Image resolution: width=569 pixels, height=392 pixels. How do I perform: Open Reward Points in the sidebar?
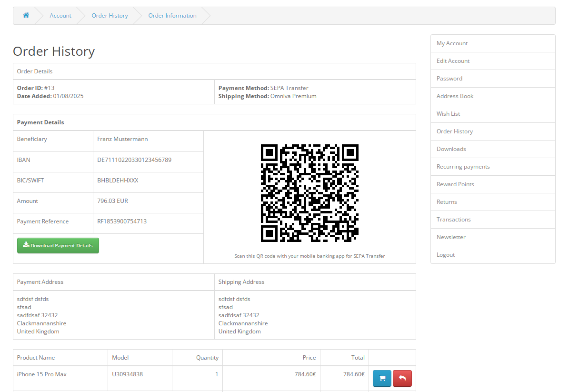(493, 184)
